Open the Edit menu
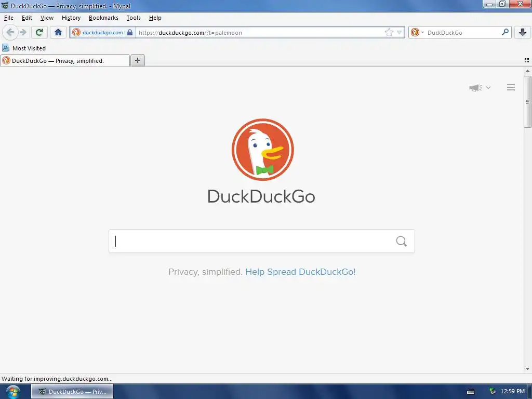Screen dimensions: 532x399 (27, 18)
